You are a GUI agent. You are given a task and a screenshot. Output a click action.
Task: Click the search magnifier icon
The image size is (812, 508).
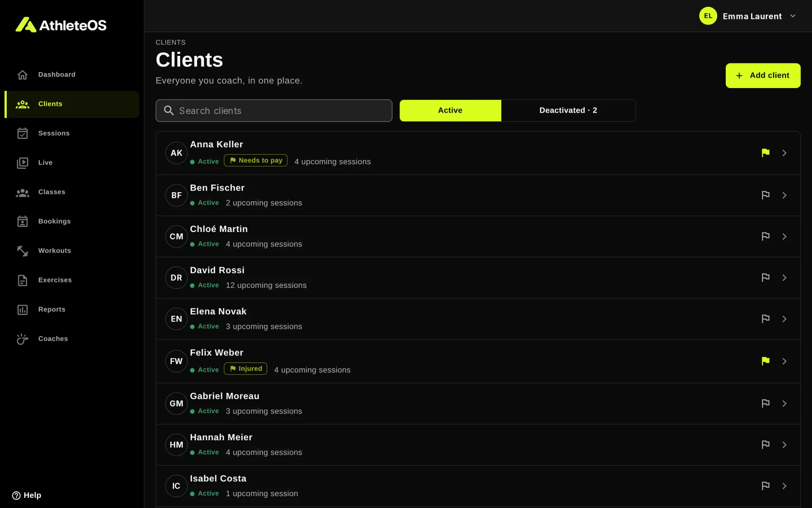[169, 110]
